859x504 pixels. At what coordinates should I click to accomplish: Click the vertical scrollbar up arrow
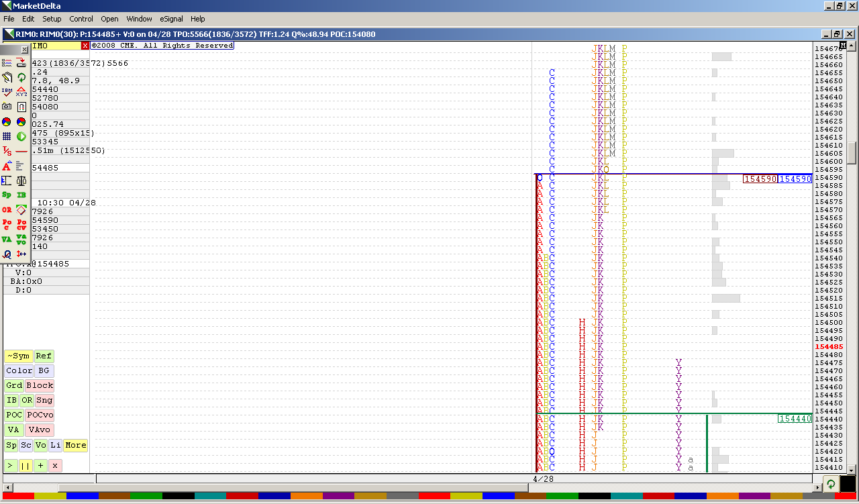pyautogui.click(x=852, y=46)
